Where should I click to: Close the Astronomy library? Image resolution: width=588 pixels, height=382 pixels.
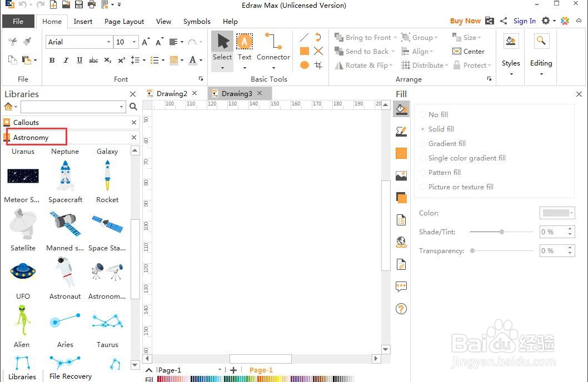[134, 138]
